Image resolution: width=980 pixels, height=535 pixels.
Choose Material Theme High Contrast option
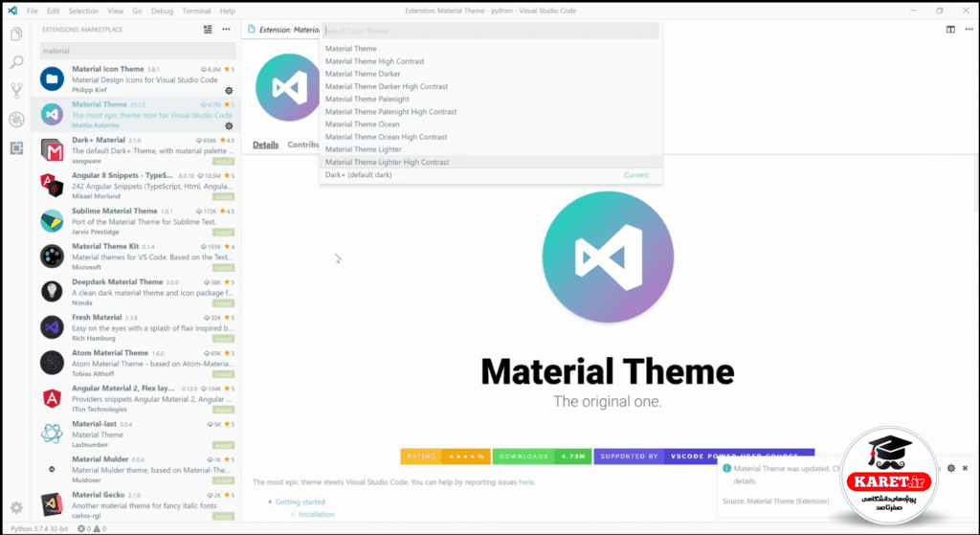(x=491, y=61)
